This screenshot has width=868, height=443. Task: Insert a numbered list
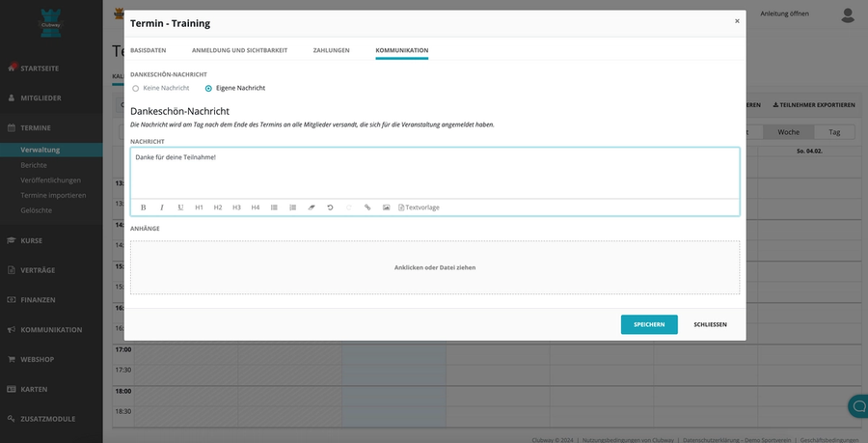[x=293, y=208]
